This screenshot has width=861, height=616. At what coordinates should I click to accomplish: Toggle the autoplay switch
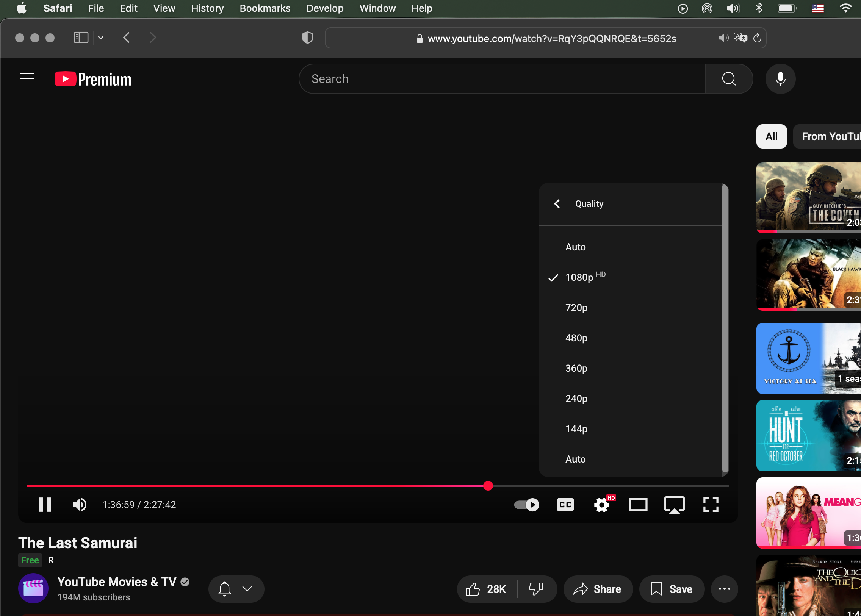[x=527, y=505]
